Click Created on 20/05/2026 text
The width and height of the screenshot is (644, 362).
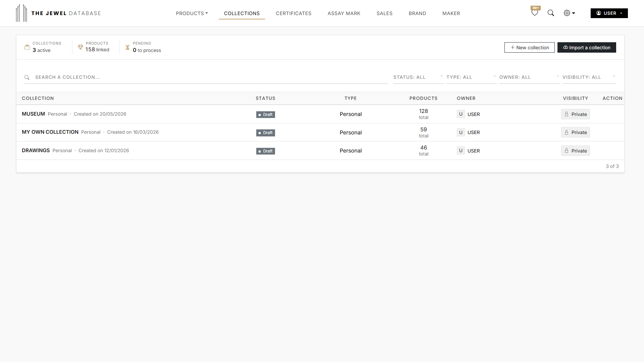pos(100,114)
